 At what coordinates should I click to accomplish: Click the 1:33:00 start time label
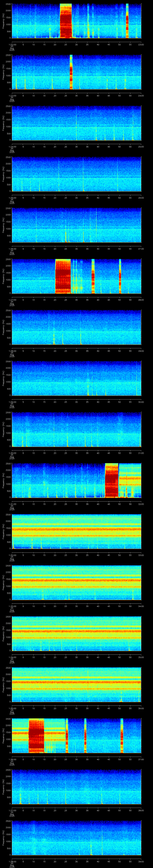click(x=12, y=606)
